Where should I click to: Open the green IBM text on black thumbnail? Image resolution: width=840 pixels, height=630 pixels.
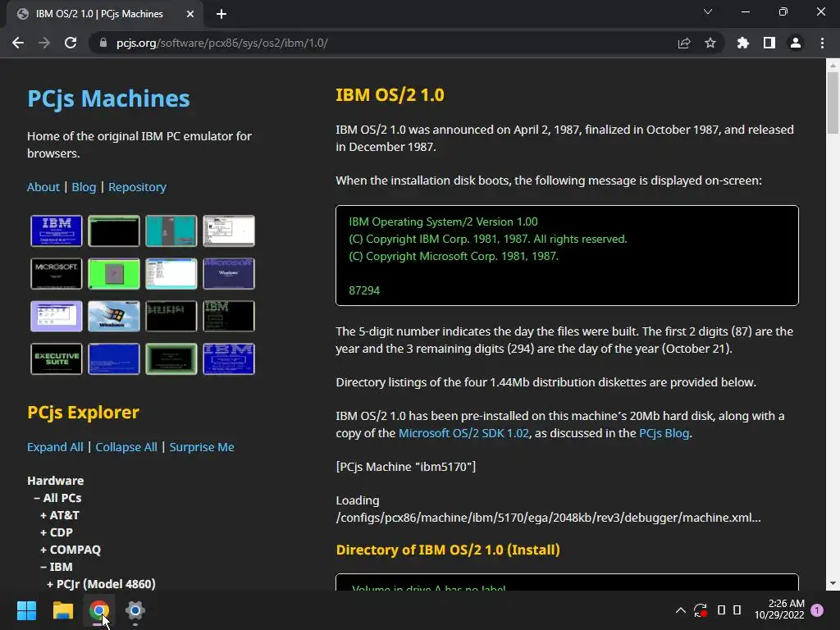coord(229,316)
